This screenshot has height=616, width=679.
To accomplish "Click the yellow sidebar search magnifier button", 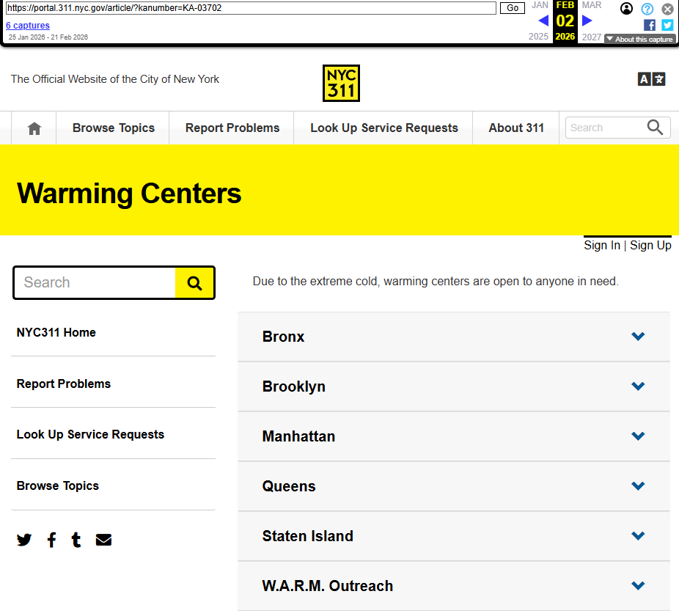I will coord(194,283).
